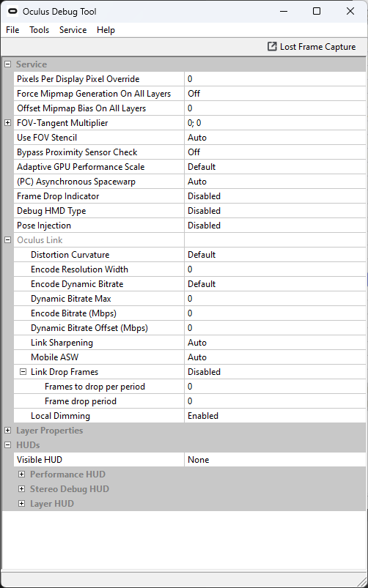Collapse the Oculus Link group

[x=7, y=240]
